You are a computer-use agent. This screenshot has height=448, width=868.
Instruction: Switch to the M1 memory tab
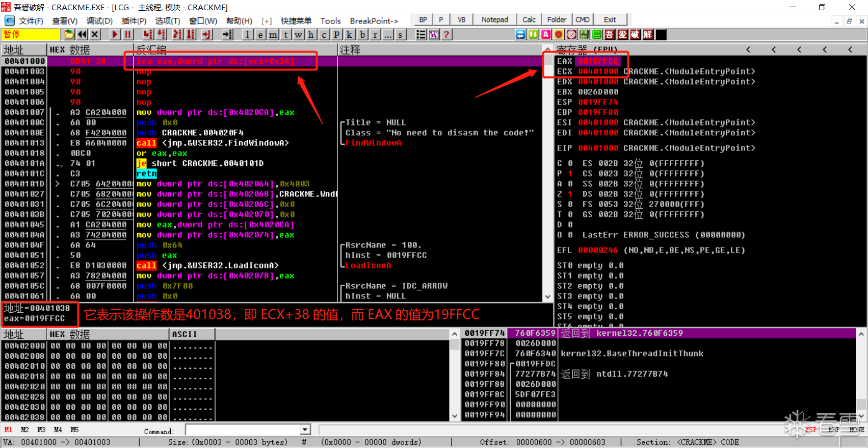click(x=8, y=430)
